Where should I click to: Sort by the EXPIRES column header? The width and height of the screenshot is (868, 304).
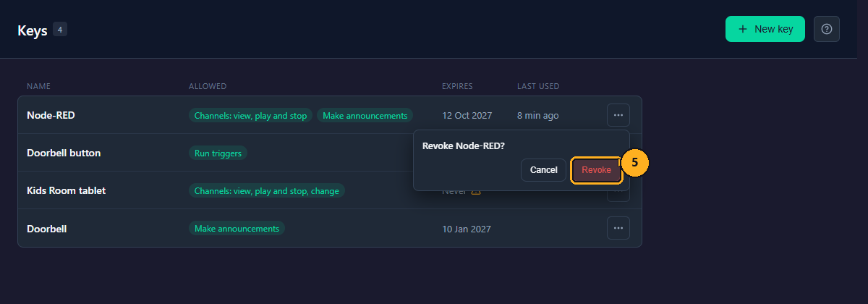coord(457,86)
